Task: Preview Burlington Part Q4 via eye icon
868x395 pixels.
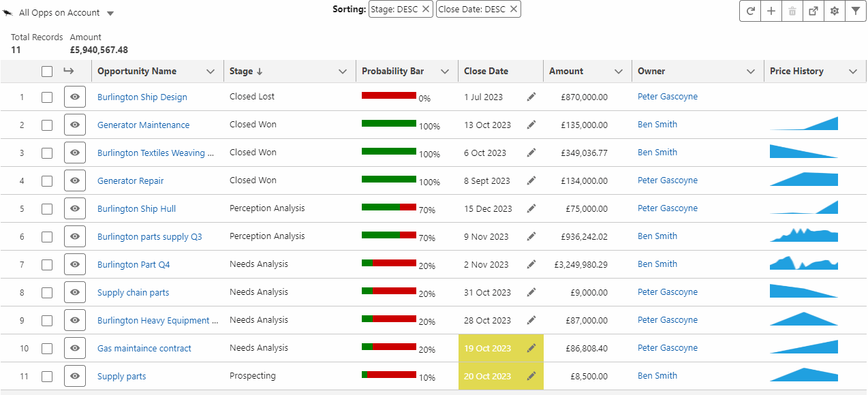Action: pyautogui.click(x=75, y=264)
